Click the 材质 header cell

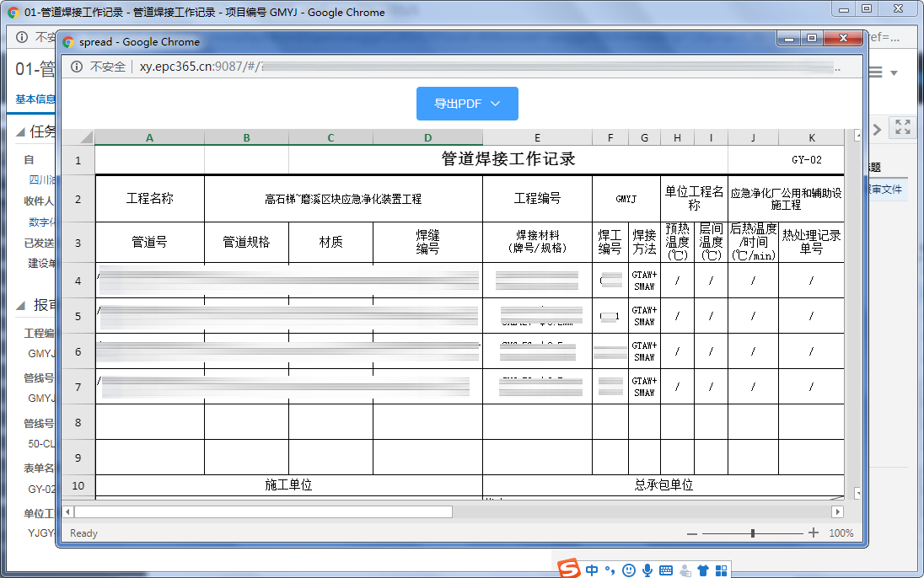(x=330, y=243)
